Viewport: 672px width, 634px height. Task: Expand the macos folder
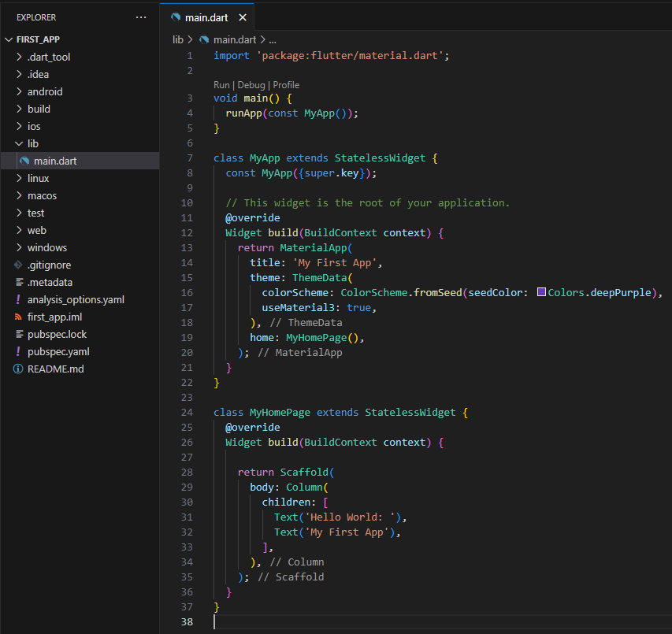pyautogui.click(x=19, y=195)
